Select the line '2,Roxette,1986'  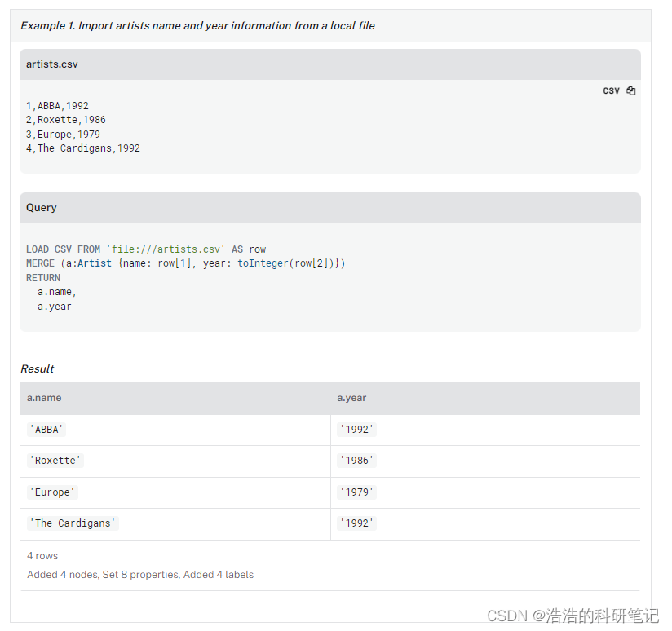click(x=65, y=120)
